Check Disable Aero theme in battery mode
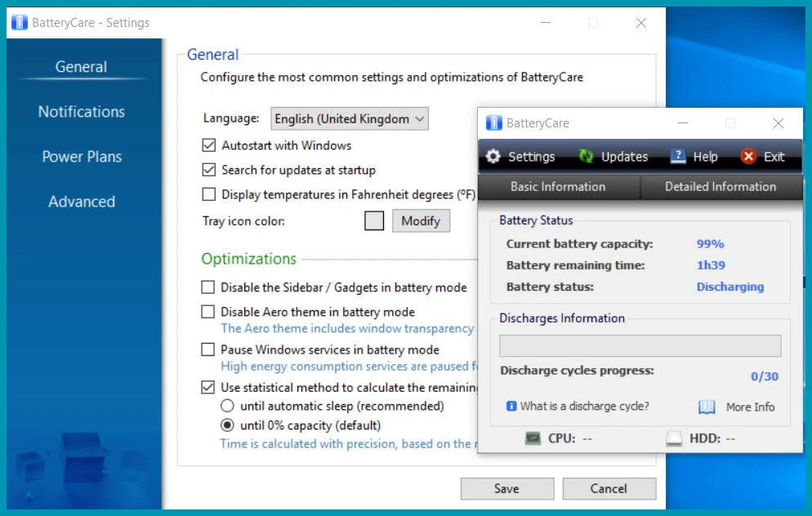 (207, 312)
